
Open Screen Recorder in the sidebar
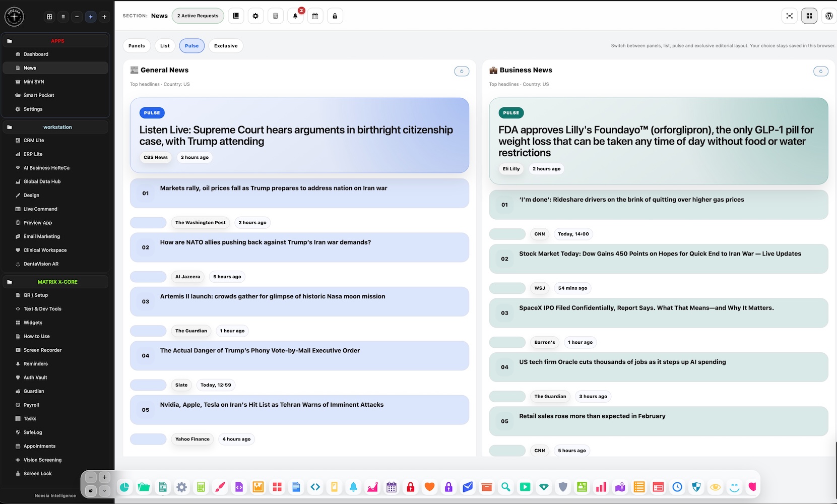(x=56, y=350)
